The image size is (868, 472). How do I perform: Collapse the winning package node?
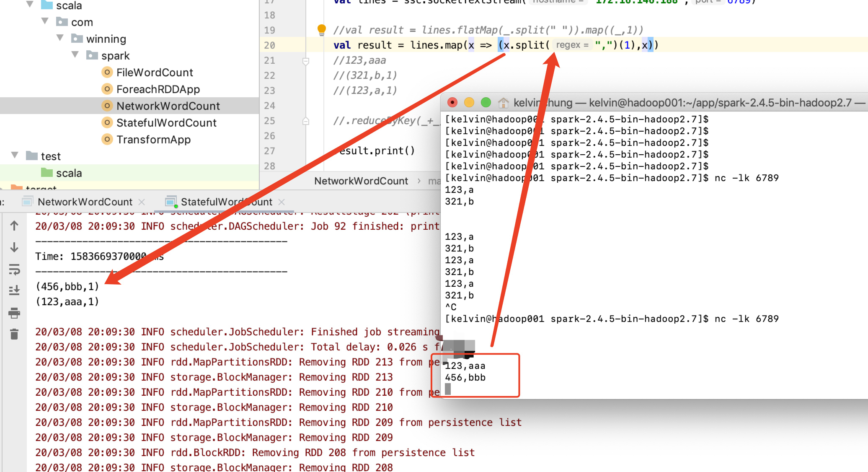(60, 38)
